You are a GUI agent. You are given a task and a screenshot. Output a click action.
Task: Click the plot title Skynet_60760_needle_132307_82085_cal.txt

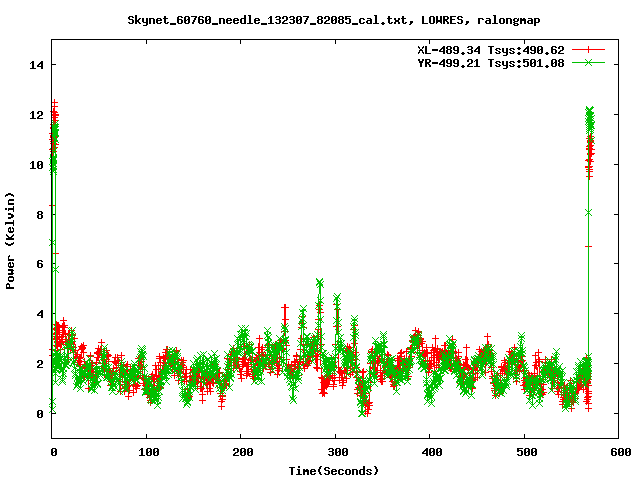coord(267,20)
